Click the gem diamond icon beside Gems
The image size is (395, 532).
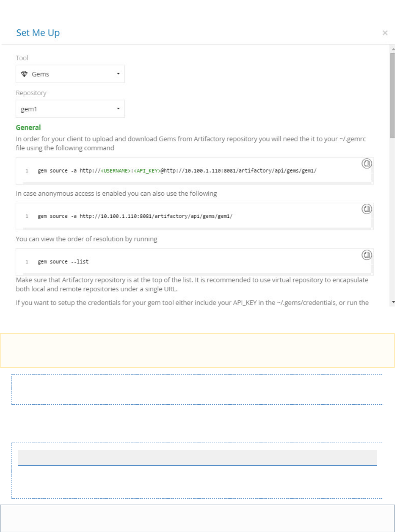(x=24, y=74)
